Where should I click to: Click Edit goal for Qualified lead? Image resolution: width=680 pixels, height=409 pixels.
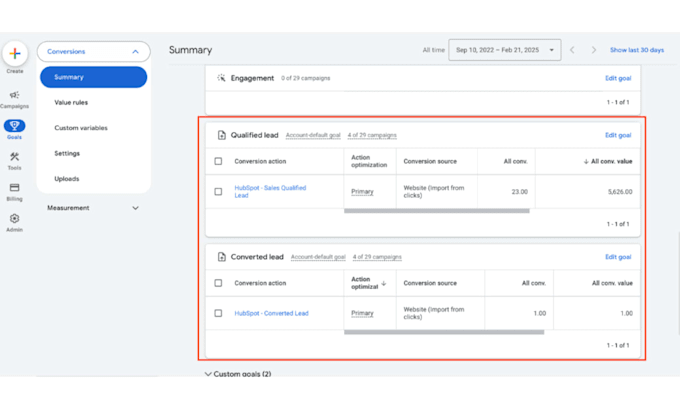pos(618,135)
